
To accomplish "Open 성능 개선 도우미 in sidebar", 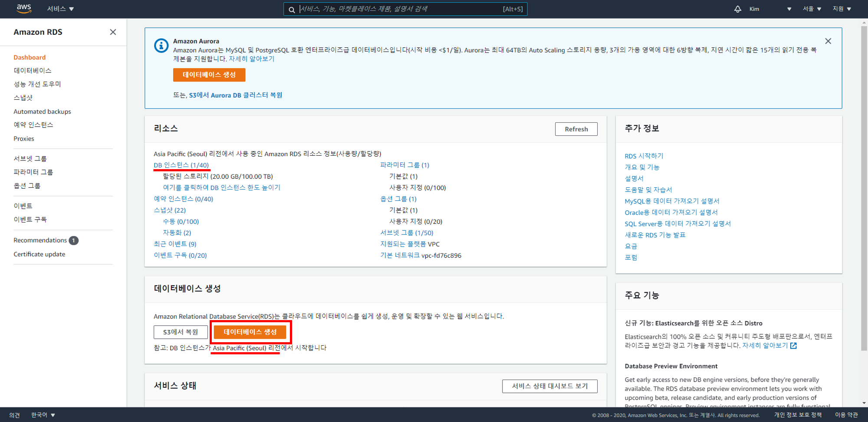I will click(37, 84).
